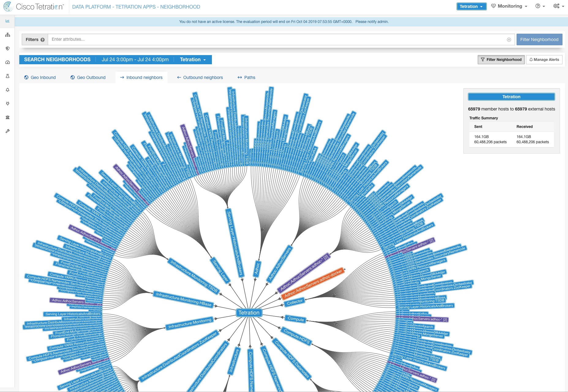Click the 164.1GB value under Sent

coord(481,137)
